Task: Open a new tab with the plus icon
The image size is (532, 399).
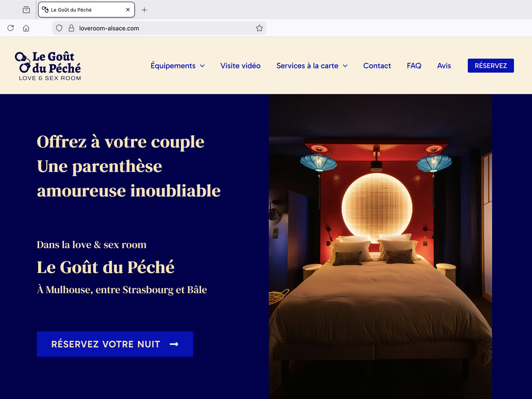Action: [144, 10]
